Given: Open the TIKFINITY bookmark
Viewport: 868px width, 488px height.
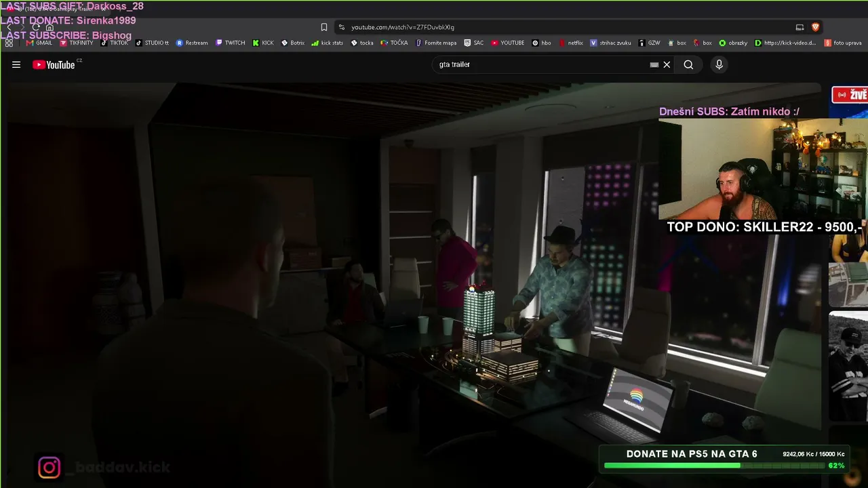Looking at the screenshot, I should (x=77, y=43).
